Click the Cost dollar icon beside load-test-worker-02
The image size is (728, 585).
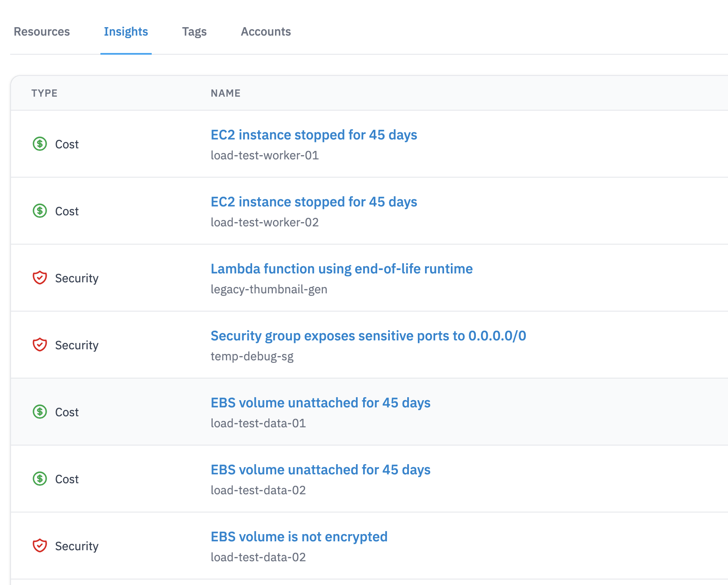pyautogui.click(x=39, y=211)
